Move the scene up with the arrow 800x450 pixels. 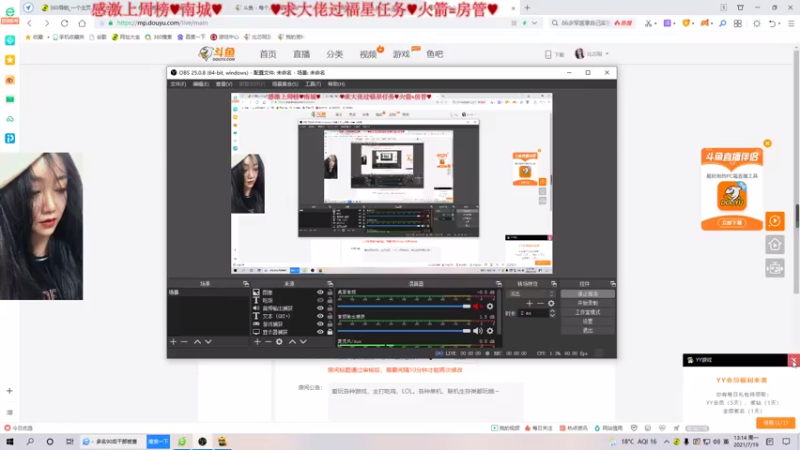197,341
